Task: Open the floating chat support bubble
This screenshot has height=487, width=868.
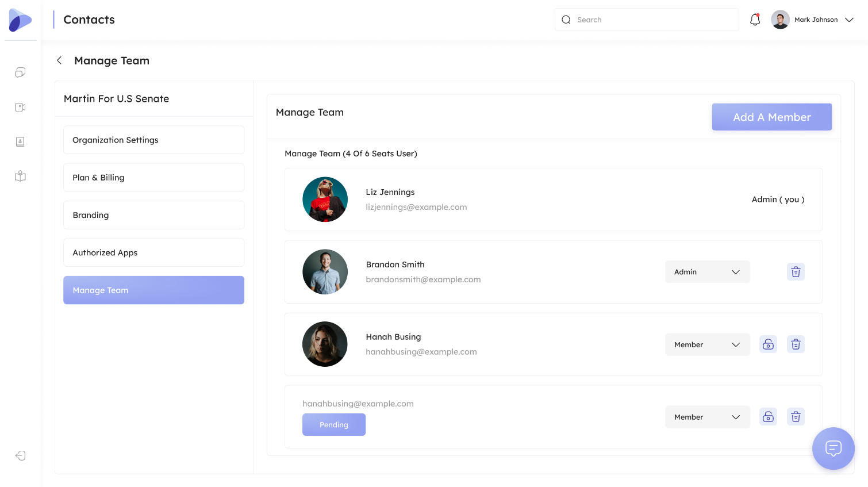Action: pos(834,448)
